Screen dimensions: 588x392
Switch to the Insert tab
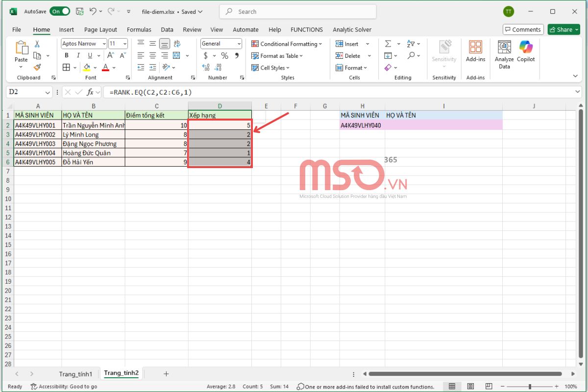pyautogui.click(x=67, y=29)
